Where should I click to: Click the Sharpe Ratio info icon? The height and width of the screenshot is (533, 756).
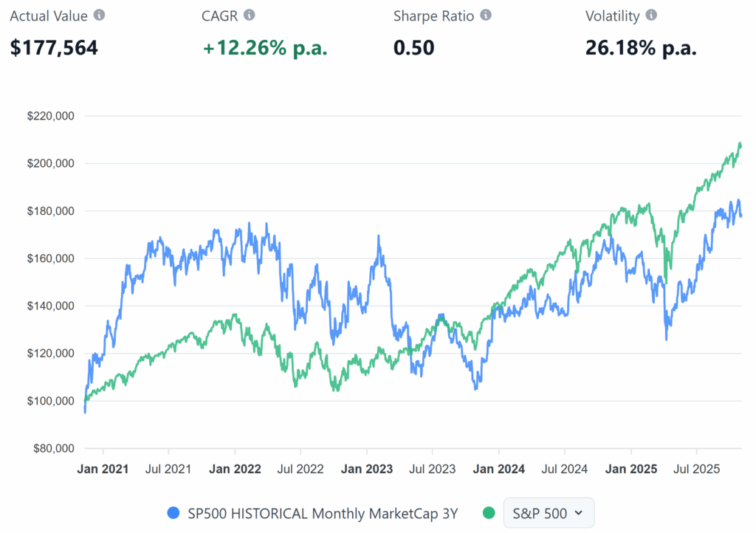(x=485, y=15)
